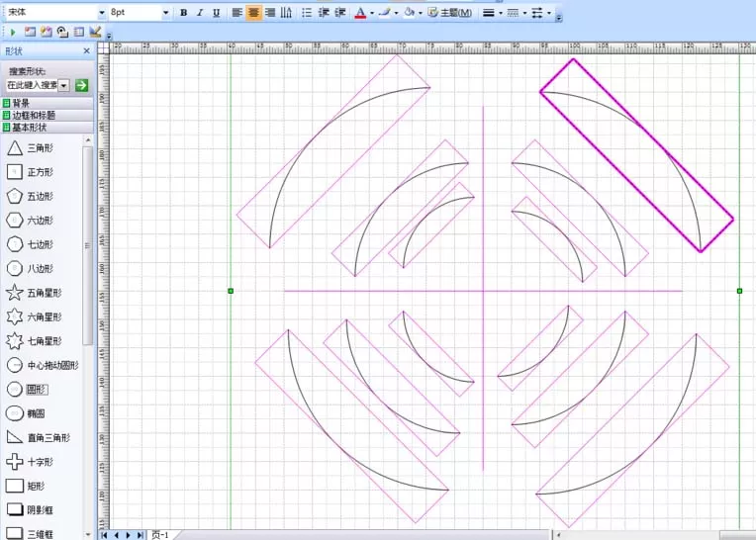Image resolution: width=756 pixels, height=540 pixels.
Task: Click the new stencil star icon
Action: point(47,33)
